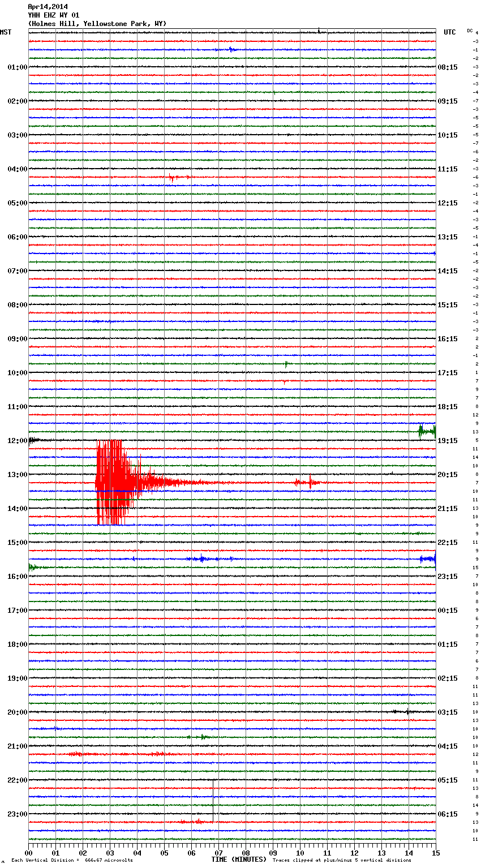Click the "06:15" UTC time label
This screenshot has width=481, height=868.
[x=448, y=814]
